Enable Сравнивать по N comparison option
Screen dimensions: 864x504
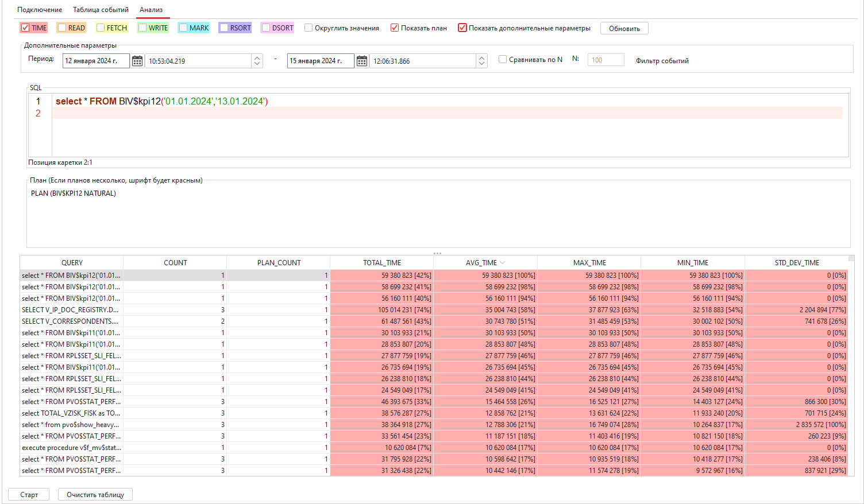(x=503, y=59)
